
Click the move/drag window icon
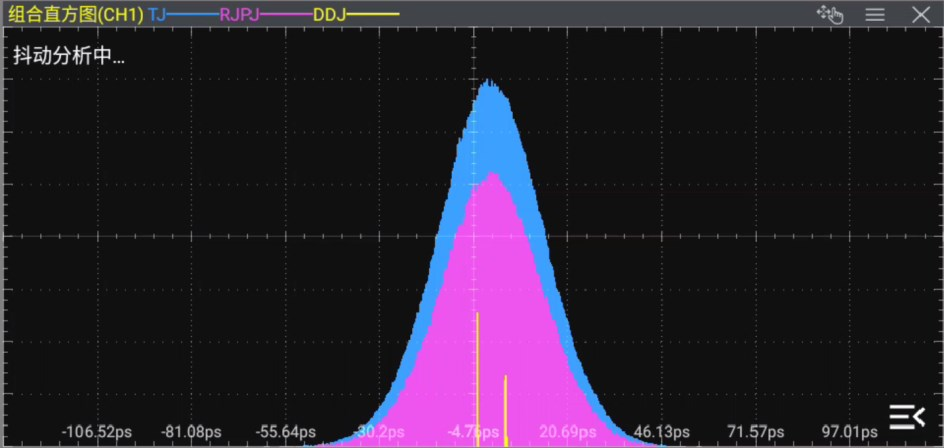[x=830, y=14]
